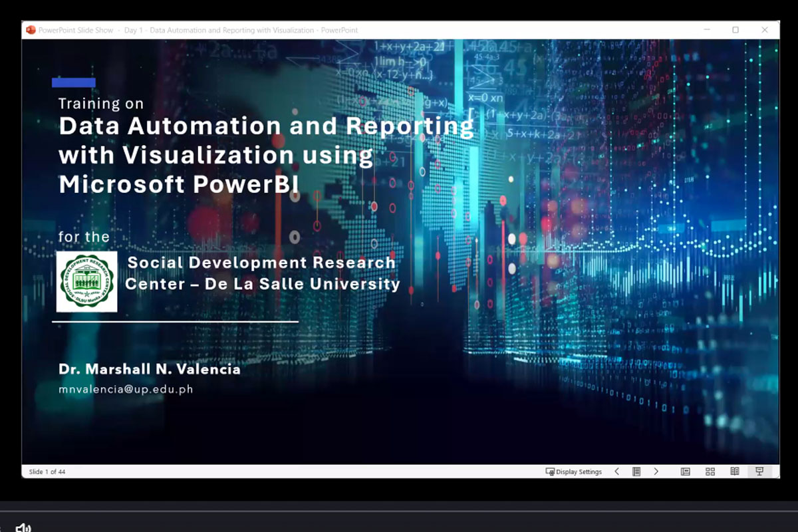Viewport: 798px width, 532px height.
Task: Click the Slide 1 of 44 indicator
Action: click(x=47, y=472)
